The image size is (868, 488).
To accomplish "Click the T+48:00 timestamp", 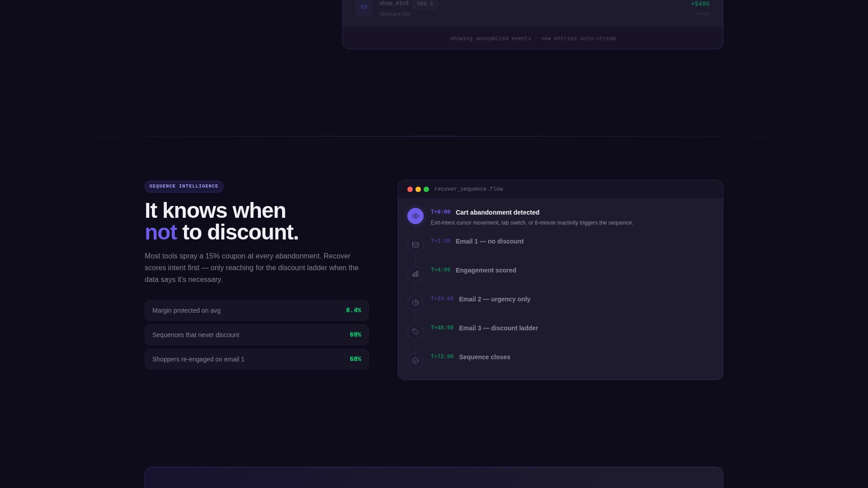I will point(442,328).
